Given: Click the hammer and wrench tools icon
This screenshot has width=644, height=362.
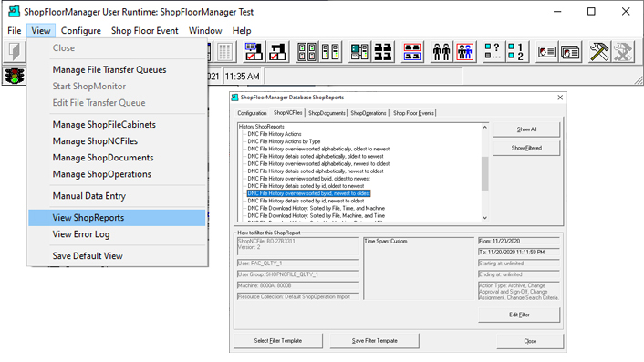Looking at the screenshot, I should (x=598, y=52).
